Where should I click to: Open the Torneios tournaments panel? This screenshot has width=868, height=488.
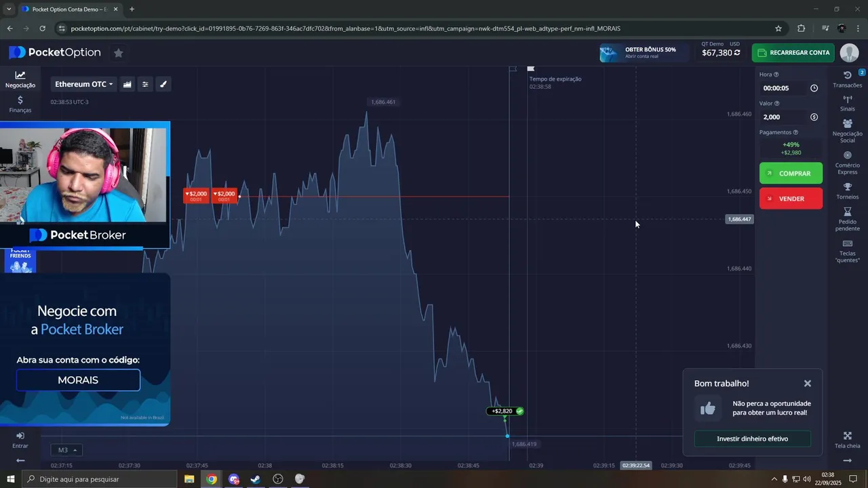click(x=848, y=191)
